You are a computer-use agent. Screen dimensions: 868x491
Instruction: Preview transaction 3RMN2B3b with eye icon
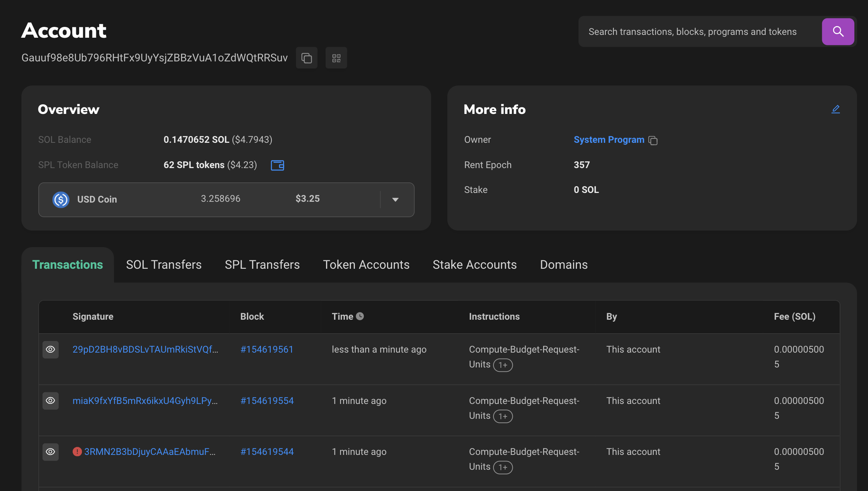pos(51,452)
